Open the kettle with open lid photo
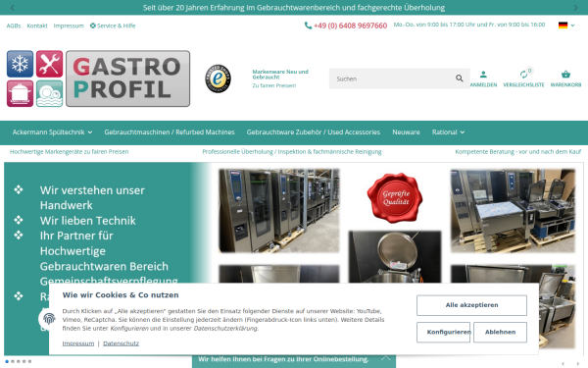The image size is (588, 368). (395, 257)
